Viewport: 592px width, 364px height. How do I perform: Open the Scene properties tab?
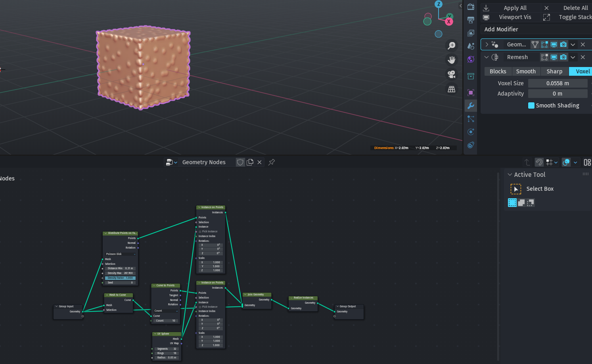click(471, 46)
